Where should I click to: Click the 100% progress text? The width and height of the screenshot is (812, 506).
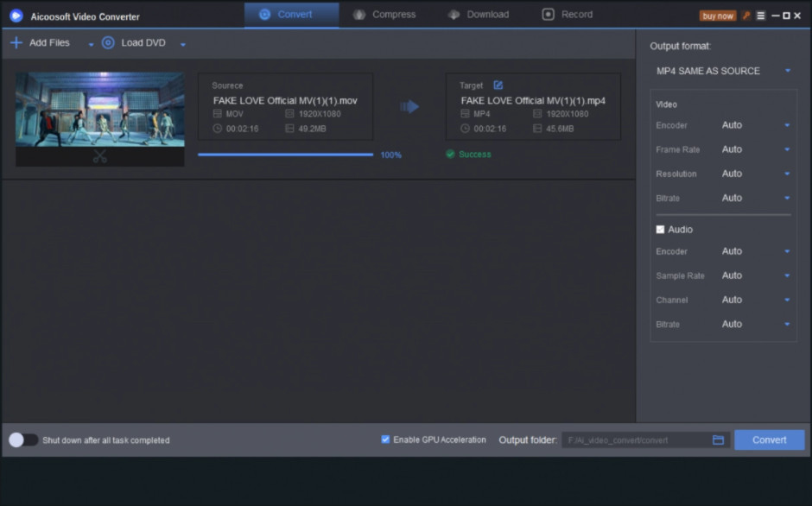coord(391,155)
